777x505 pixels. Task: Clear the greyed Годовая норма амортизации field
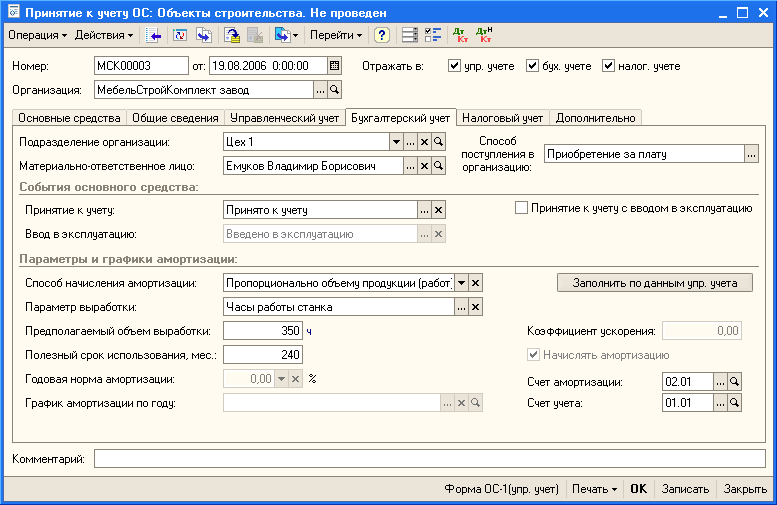[x=295, y=379]
